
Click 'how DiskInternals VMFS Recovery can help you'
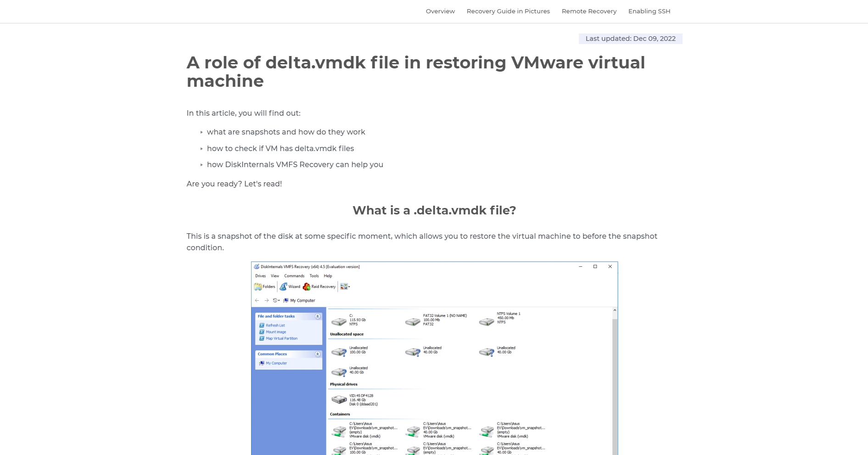295,165
